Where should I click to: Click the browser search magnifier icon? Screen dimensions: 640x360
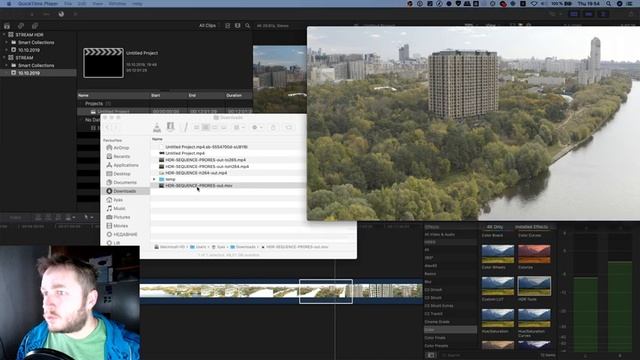click(247, 26)
